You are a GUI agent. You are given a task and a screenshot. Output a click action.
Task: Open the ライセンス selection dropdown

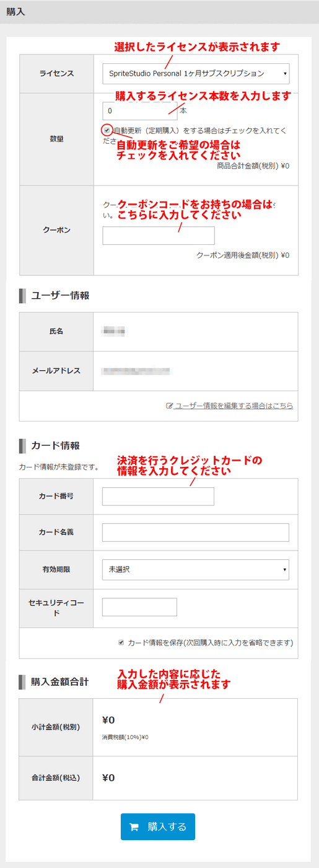196,74
